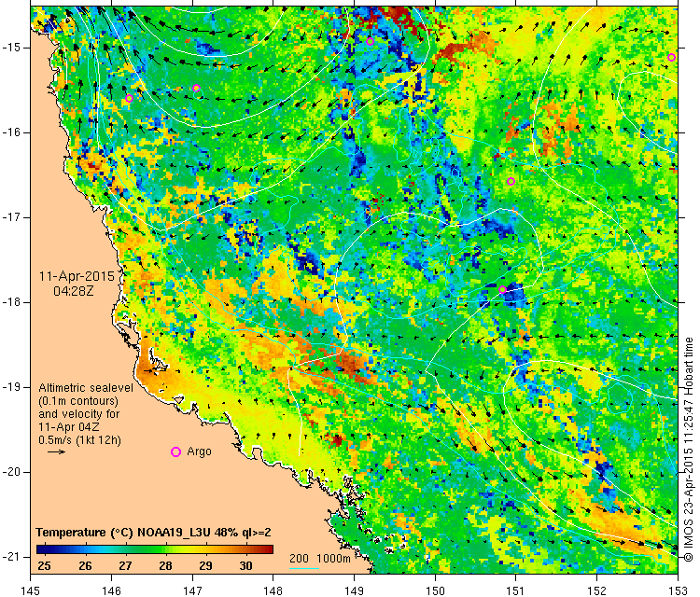Click the longitude label 147

pyautogui.click(x=192, y=590)
